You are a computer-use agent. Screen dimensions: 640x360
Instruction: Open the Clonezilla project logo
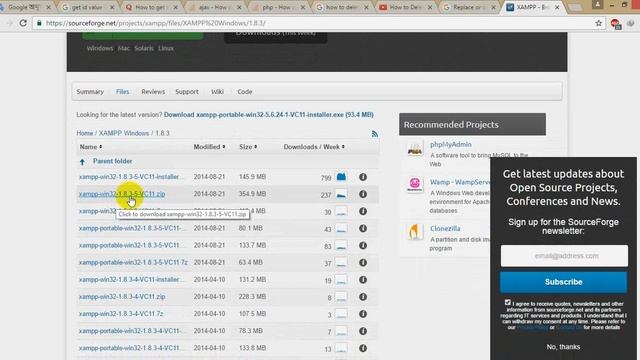click(415, 231)
